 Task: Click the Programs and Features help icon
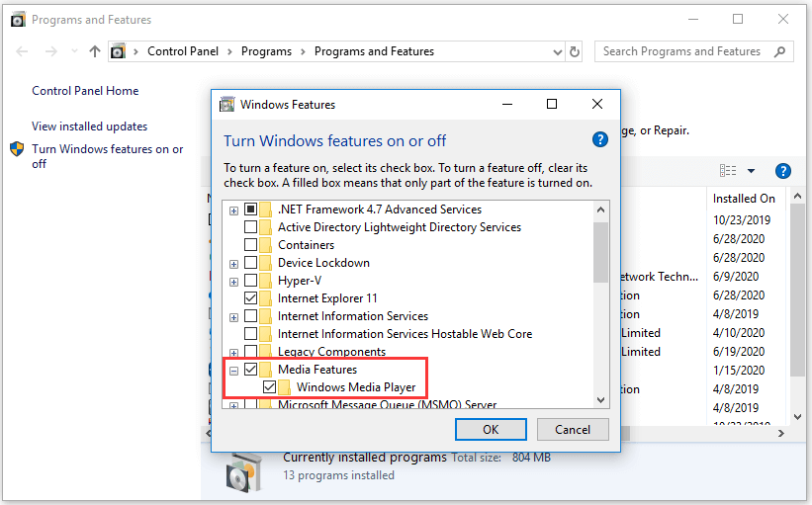[782, 171]
